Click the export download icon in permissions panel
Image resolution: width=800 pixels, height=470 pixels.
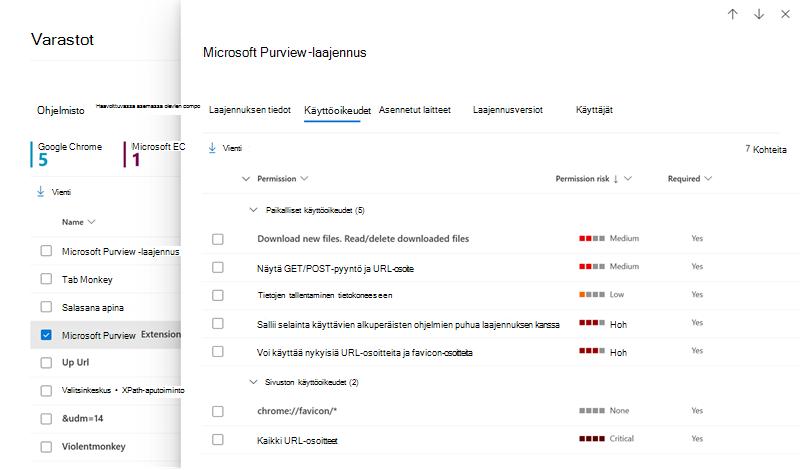point(212,148)
